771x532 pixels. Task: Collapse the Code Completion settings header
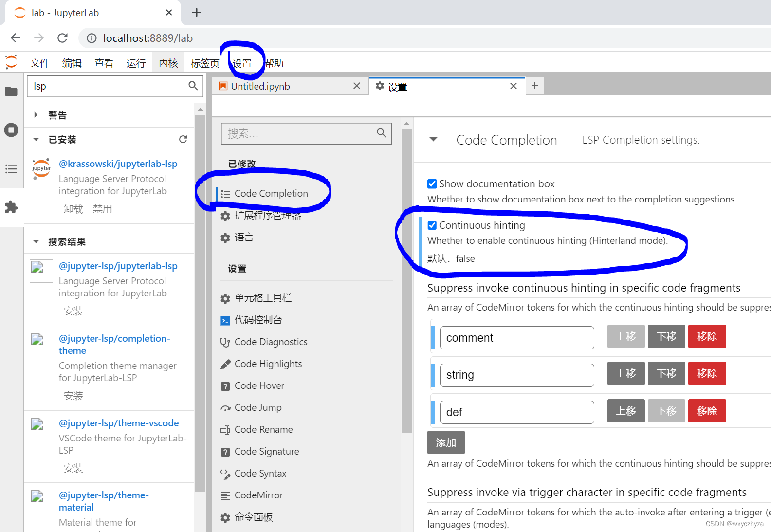pyautogui.click(x=433, y=140)
